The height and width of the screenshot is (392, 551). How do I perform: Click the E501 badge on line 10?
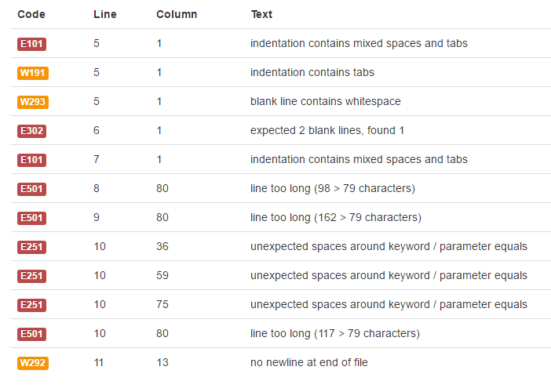(x=31, y=334)
